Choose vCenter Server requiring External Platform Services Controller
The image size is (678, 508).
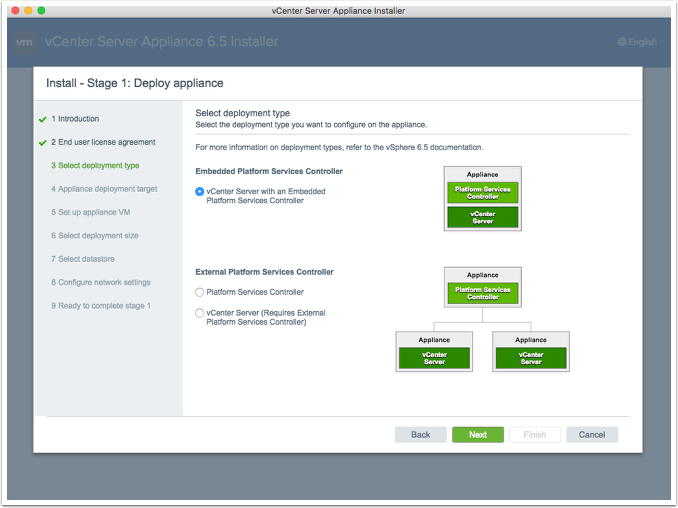point(200,313)
